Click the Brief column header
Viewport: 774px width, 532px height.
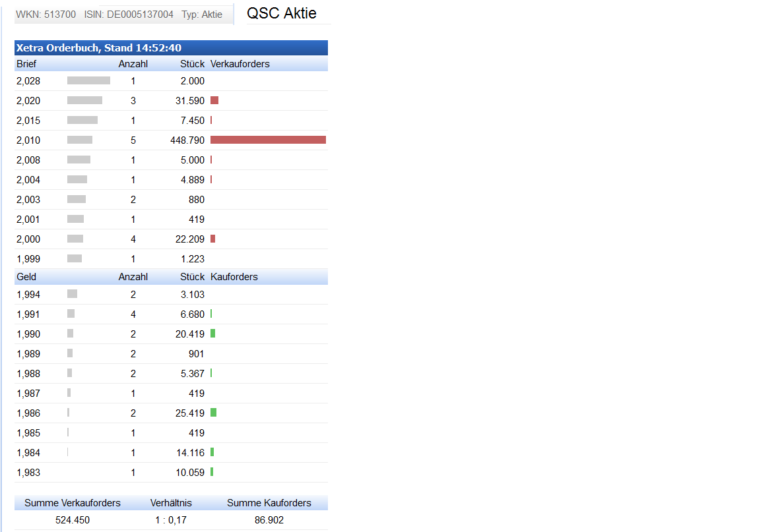[26, 64]
